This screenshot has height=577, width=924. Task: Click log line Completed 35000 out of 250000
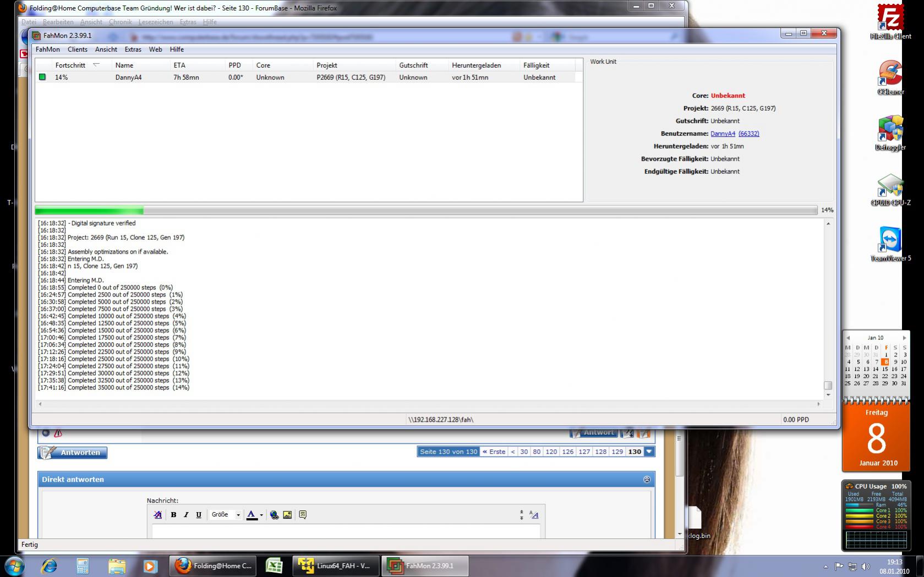tap(114, 388)
